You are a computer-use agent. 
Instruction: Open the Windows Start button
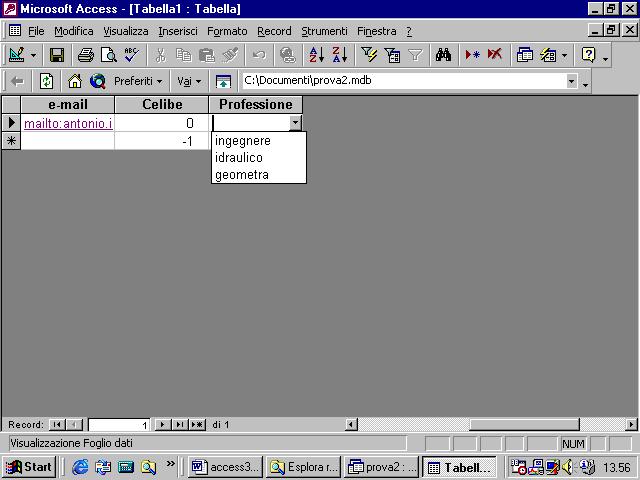coord(29,467)
